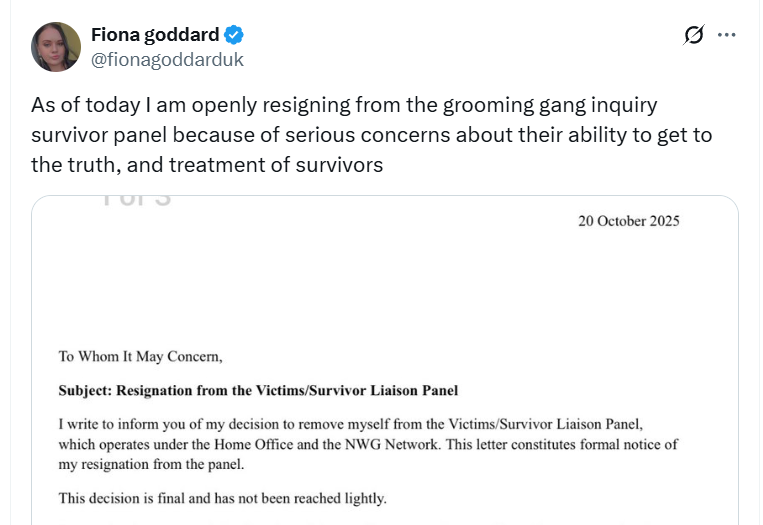Image resolution: width=763 pixels, height=525 pixels.
Task: Click the blue verified checkmark badge
Action: pyautogui.click(x=234, y=35)
